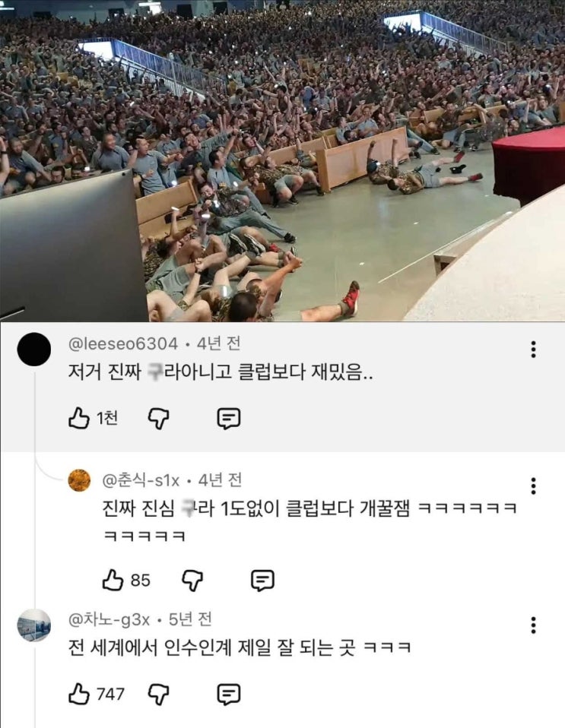Open @leeseo6304's black profile avatar
This screenshot has width=565, height=728.
[x=34, y=349]
